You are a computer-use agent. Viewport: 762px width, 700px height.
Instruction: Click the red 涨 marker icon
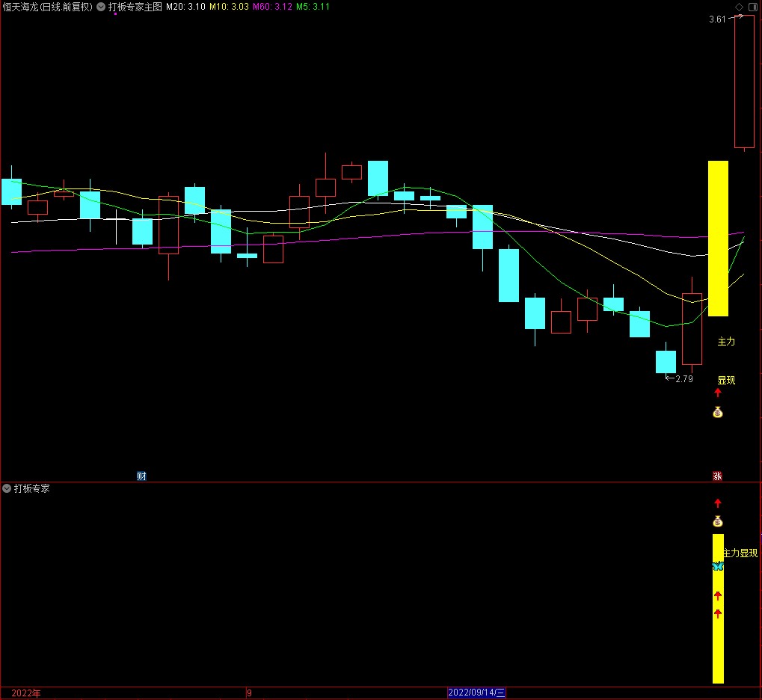(x=717, y=476)
